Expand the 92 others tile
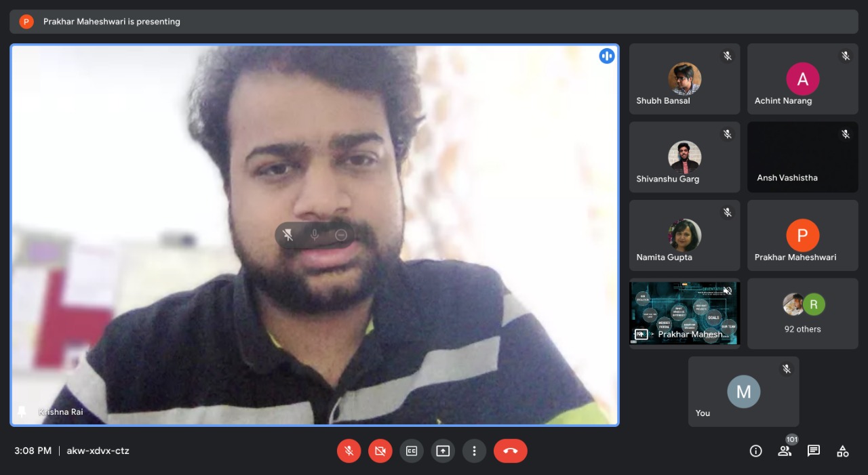868x475 pixels. click(x=802, y=314)
